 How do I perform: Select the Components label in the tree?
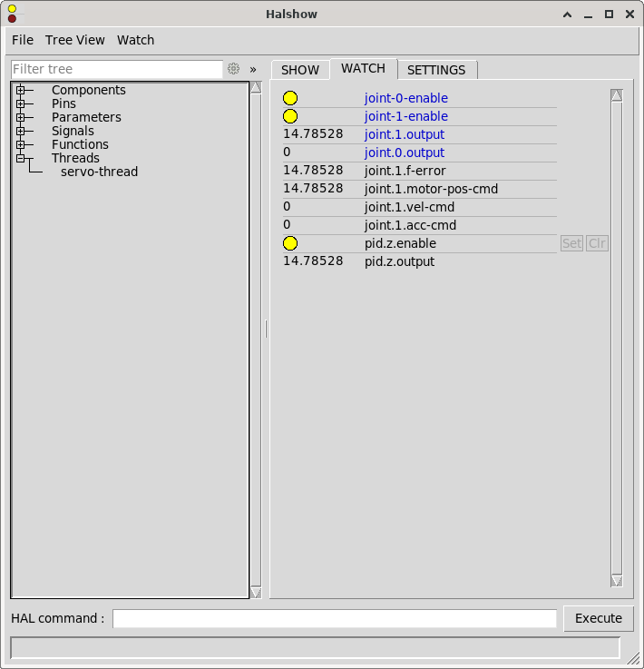pyautogui.click(x=89, y=90)
